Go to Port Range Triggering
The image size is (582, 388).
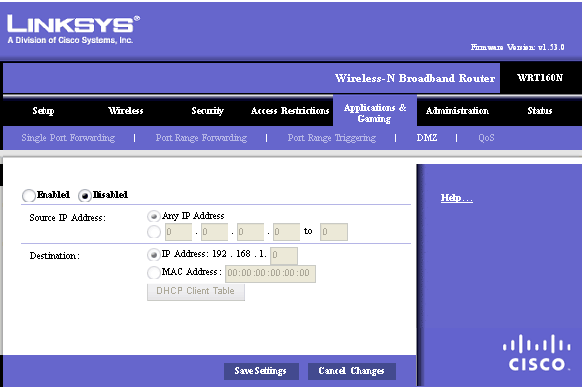tap(332, 138)
